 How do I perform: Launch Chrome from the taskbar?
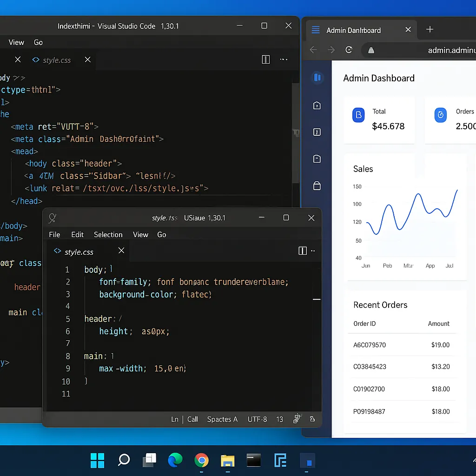[201, 460]
